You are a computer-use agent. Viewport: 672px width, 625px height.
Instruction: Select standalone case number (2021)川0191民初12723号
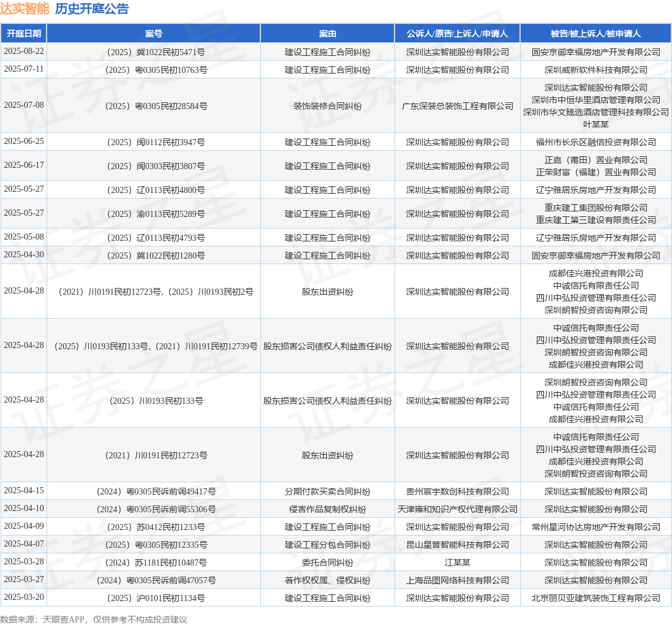[156, 455]
